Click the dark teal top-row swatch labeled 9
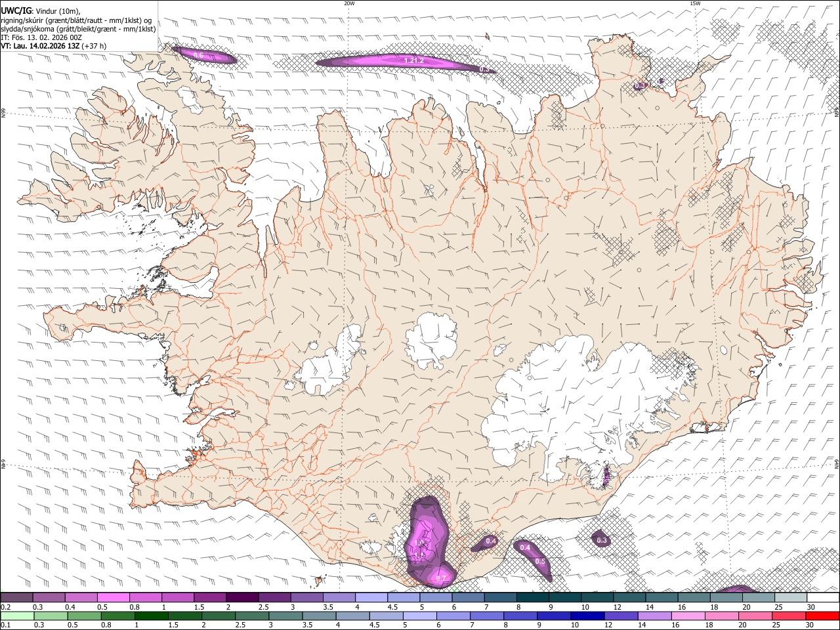Viewport: 840px width, 630px height. pos(565,598)
